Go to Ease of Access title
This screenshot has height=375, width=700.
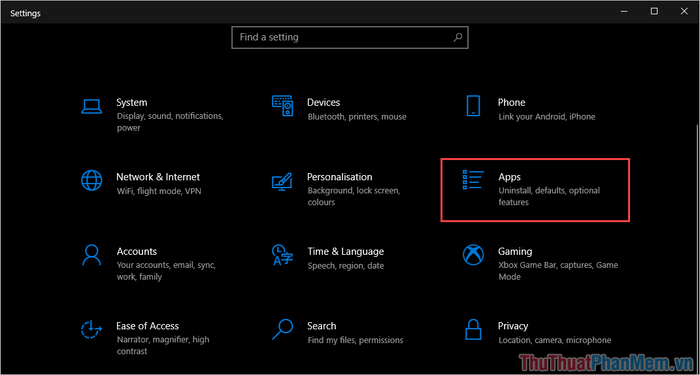click(147, 326)
